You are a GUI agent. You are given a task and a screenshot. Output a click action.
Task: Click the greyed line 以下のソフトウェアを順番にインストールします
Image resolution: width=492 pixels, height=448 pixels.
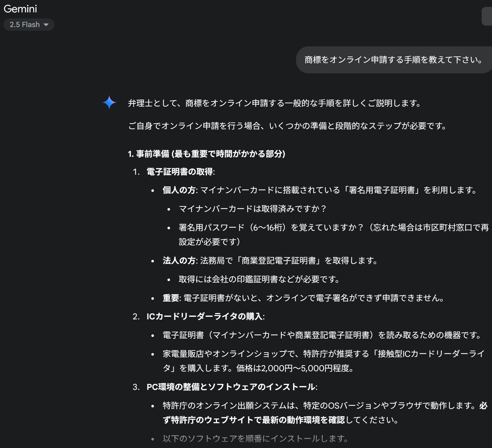(x=255, y=439)
